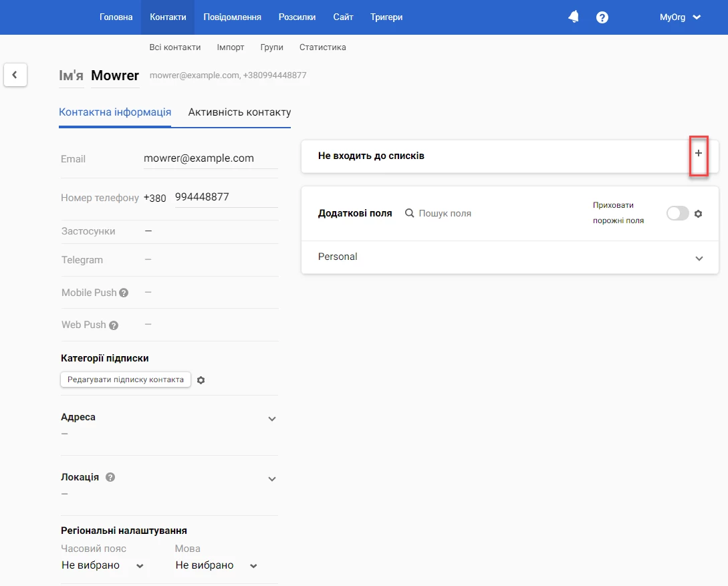
Task: Open the help question mark icon
Action: pyautogui.click(x=602, y=17)
